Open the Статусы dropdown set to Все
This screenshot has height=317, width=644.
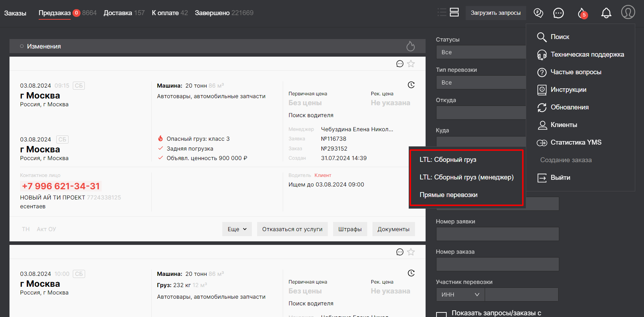[481, 52]
